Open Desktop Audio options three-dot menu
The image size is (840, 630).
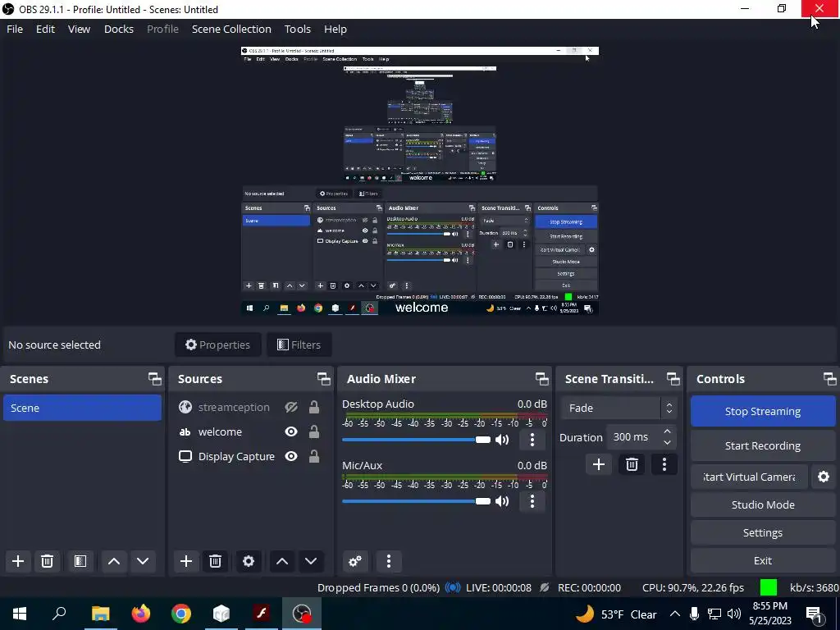532,440
